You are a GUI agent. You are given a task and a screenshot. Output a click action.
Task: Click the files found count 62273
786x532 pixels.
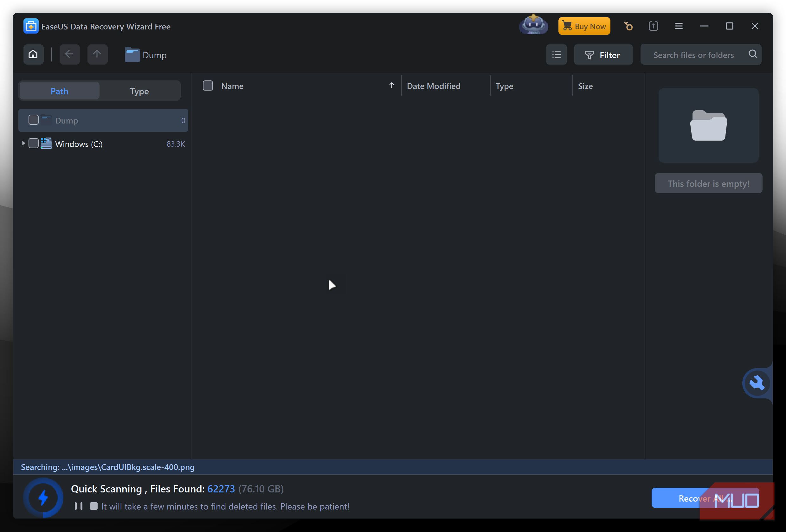tap(221, 489)
